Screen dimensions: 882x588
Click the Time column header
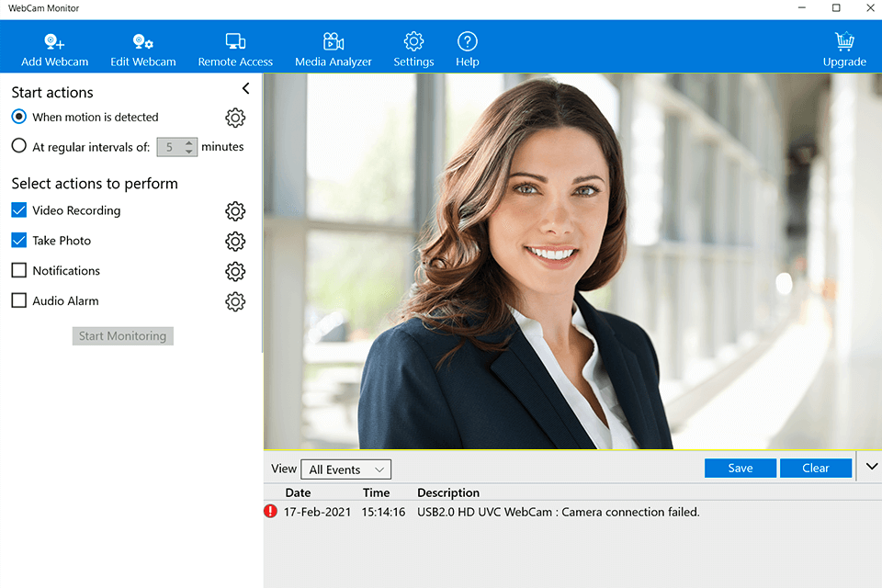coord(377,492)
